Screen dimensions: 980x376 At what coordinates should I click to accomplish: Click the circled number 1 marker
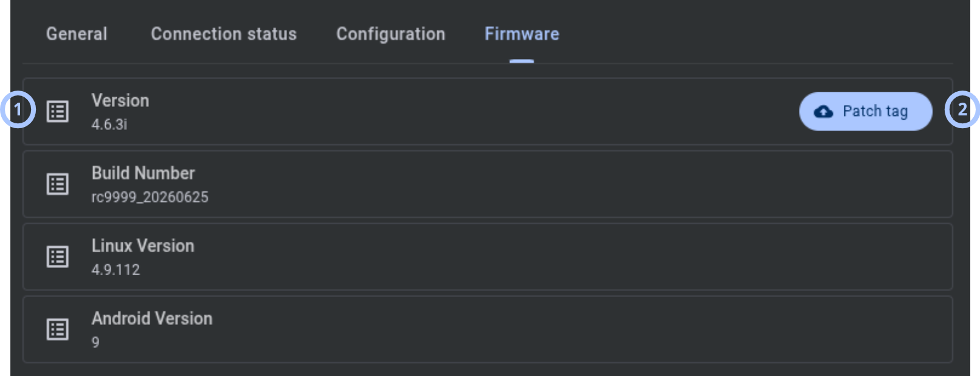(x=18, y=110)
